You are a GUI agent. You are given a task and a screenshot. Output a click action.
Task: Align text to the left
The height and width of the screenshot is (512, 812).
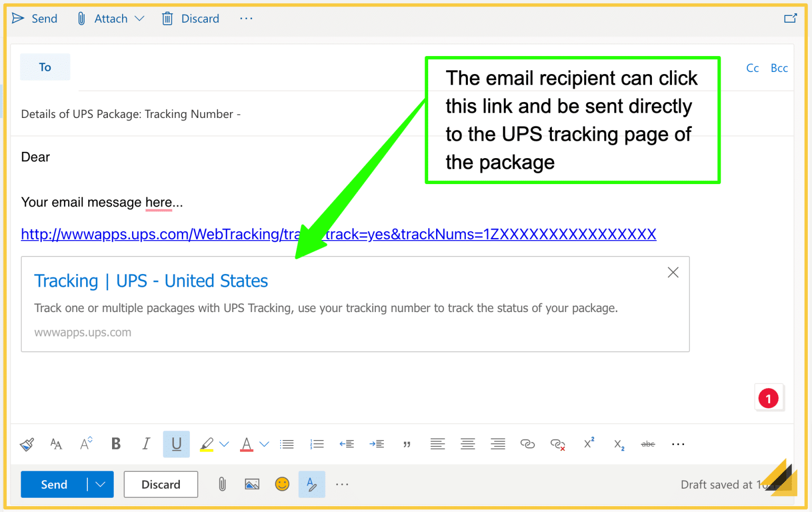[x=438, y=444]
